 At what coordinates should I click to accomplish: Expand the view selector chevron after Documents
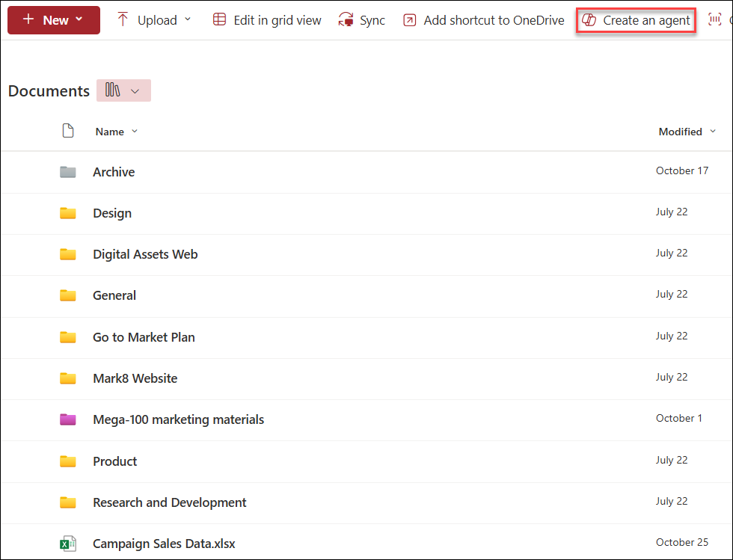point(135,90)
